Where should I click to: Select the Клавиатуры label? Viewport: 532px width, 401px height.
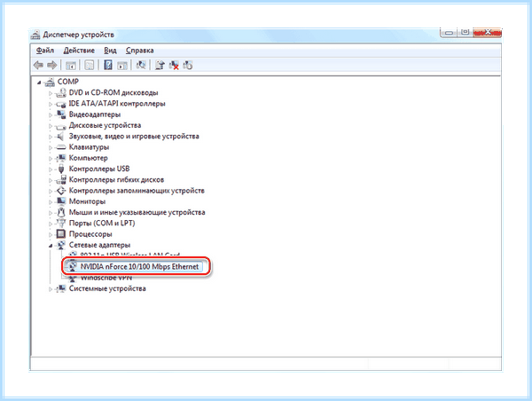(x=89, y=147)
